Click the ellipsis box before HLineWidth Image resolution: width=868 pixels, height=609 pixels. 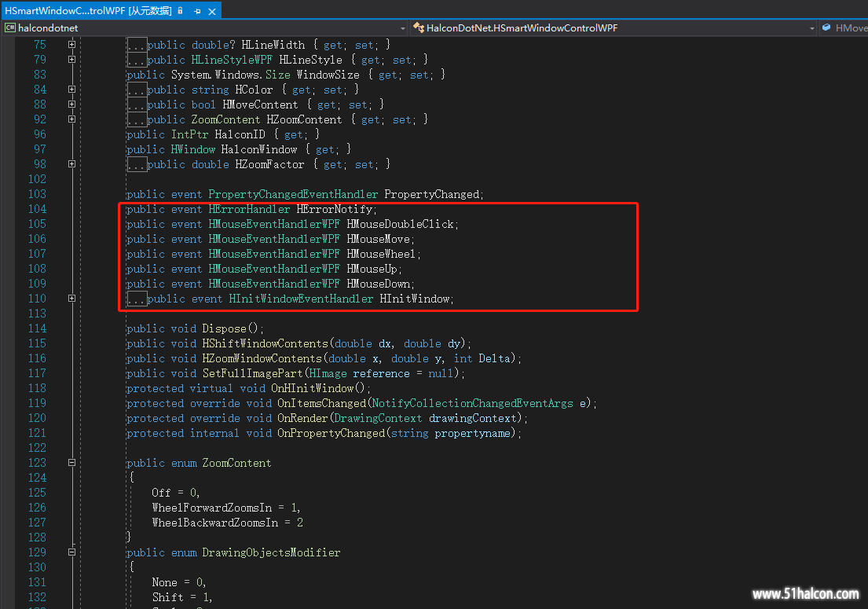coord(137,45)
